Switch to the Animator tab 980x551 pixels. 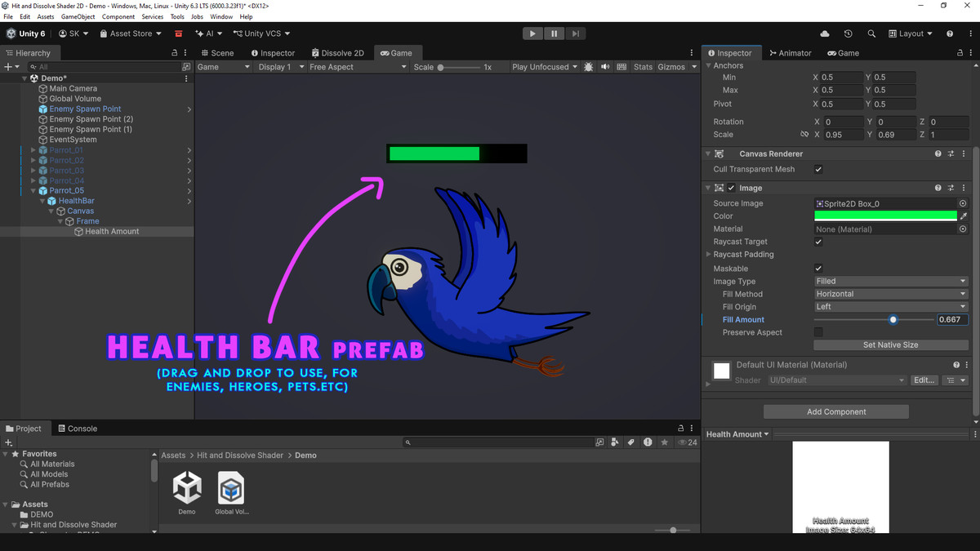click(790, 53)
